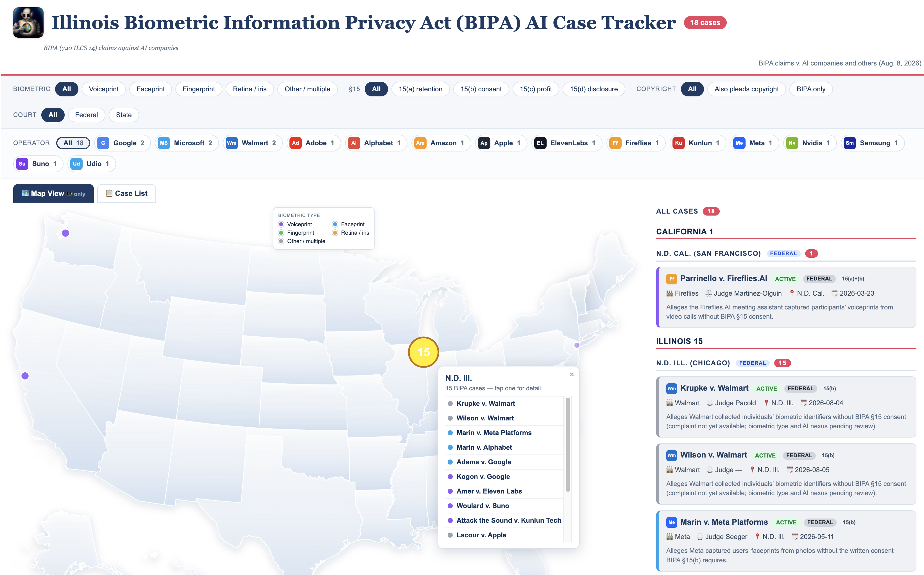Viewport: 924px width, 575px height.
Task: Click the Voiceprint legend color dot
Action: [281, 224]
